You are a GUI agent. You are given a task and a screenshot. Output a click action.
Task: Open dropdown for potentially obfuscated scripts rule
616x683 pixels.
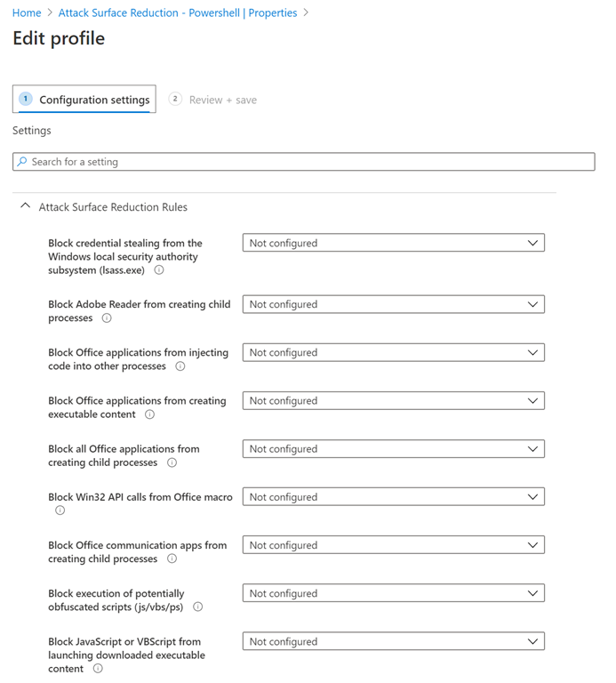pyautogui.click(x=393, y=593)
